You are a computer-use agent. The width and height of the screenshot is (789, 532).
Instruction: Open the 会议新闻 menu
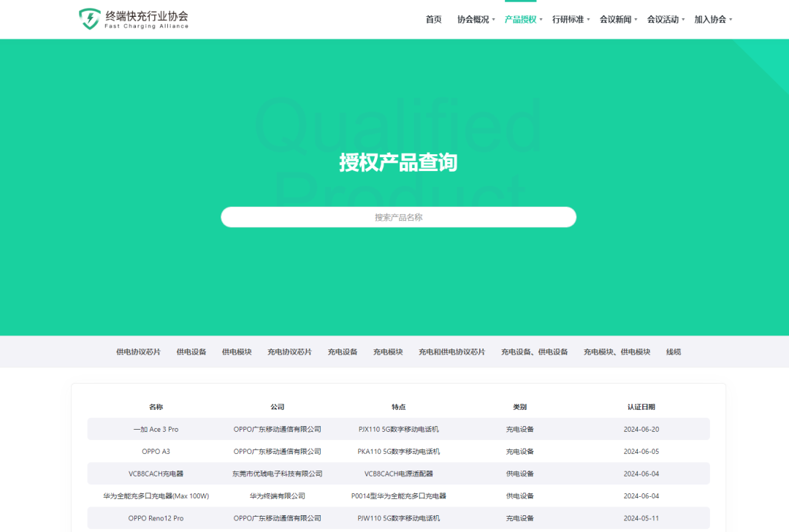[615, 20]
